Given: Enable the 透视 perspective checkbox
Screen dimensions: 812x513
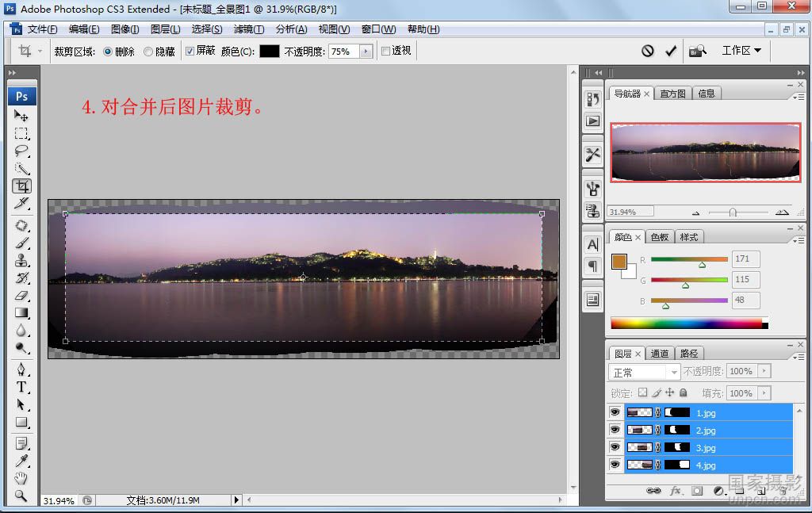Looking at the screenshot, I should pyautogui.click(x=386, y=51).
